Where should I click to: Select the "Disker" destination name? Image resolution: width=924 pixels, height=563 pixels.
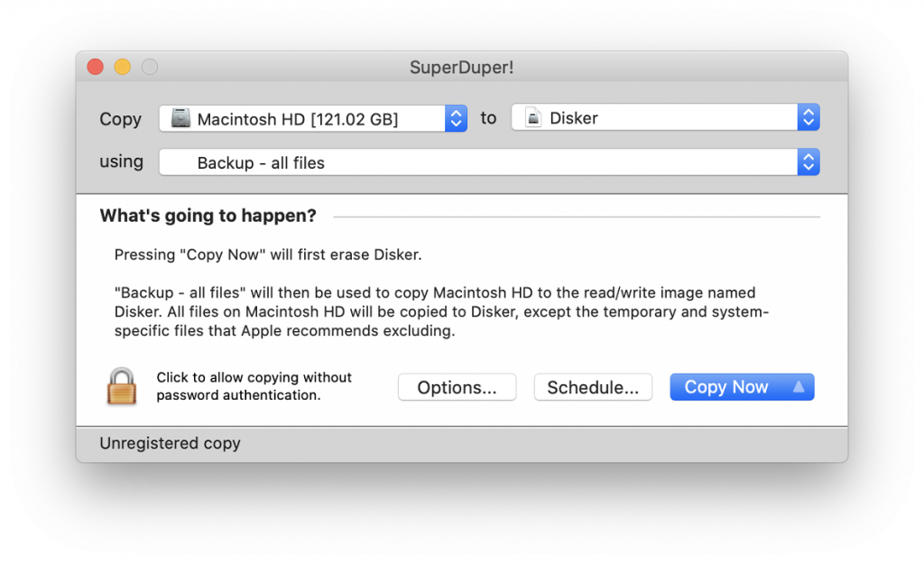(x=574, y=118)
